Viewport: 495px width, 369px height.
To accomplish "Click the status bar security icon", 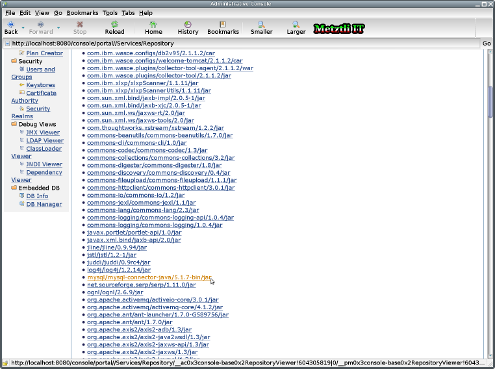I will click(x=5, y=363).
